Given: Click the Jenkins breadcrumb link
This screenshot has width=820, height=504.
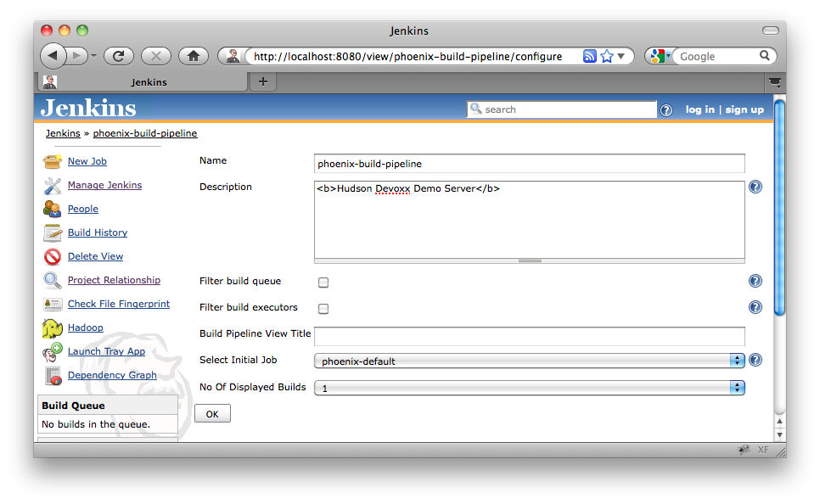Looking at the screenshot, I should [63, 133].
